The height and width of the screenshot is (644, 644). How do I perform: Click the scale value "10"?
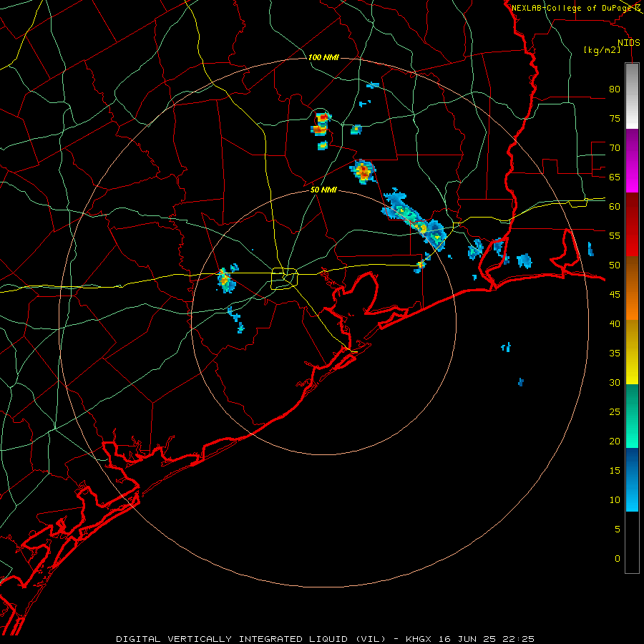pos(615,500)
